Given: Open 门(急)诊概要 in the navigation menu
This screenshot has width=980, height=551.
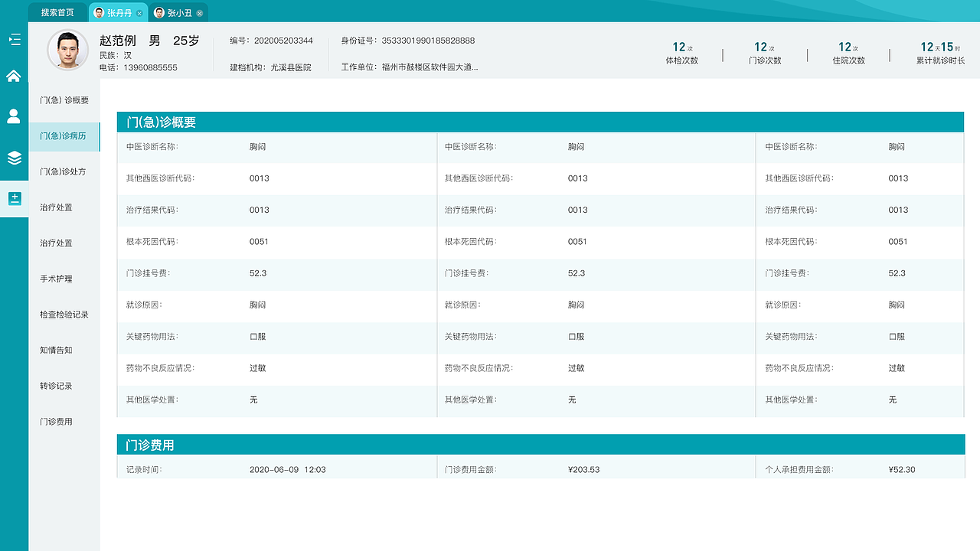Looking at the screenshot, I should click(64, 100).
